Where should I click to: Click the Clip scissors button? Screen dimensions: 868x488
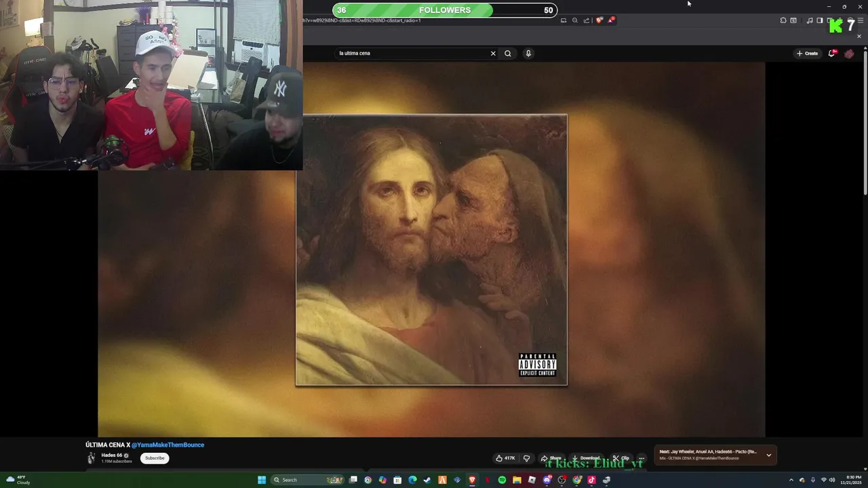pyautogui.click(x=620, y=458)
